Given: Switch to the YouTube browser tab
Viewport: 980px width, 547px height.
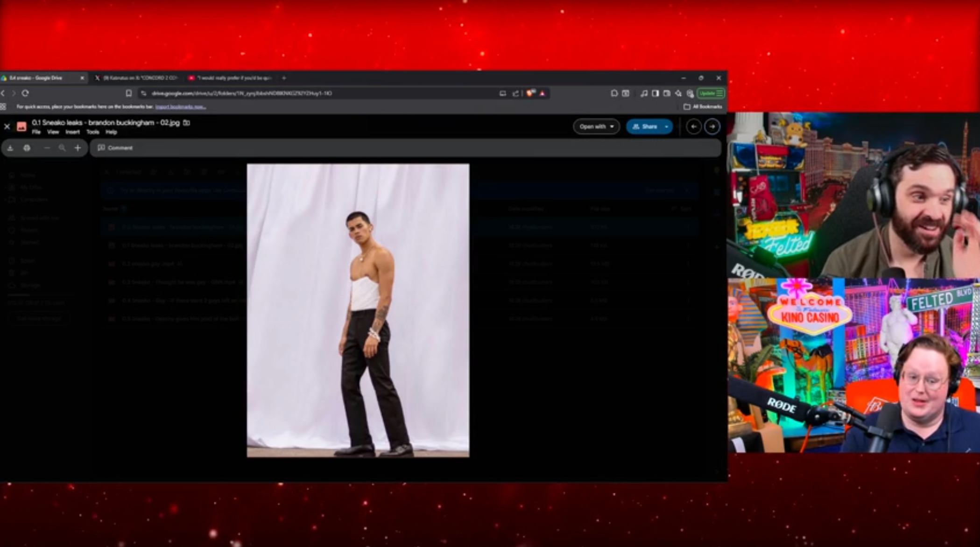Looking at the screenshot, I should point(230,78).
